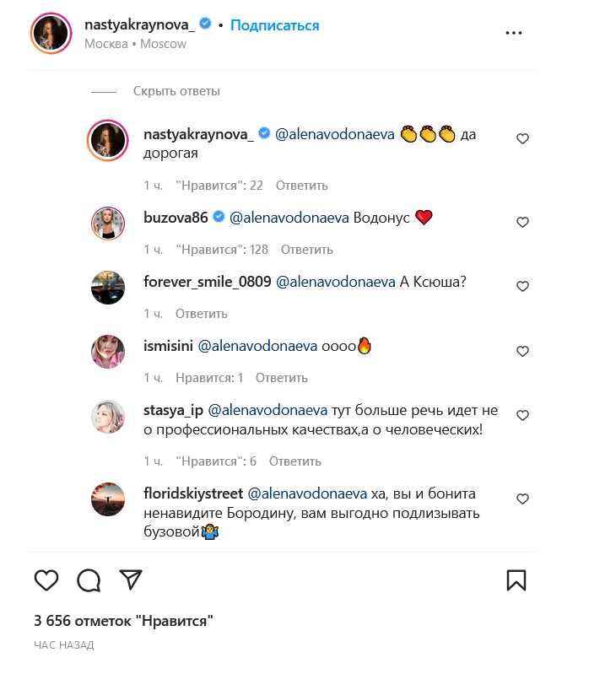Share post via paper plane icon
The image size is (616, 674).
click(x=130, y=579)
